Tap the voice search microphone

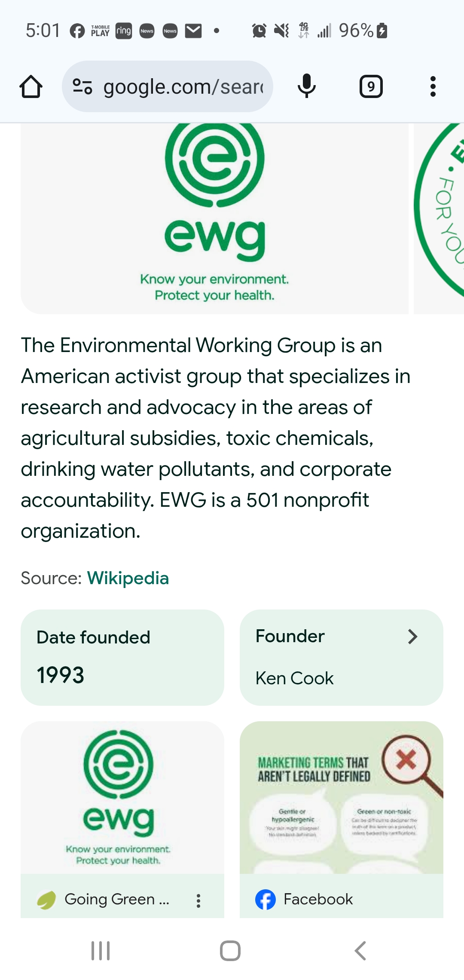click(x=307, y=86)
